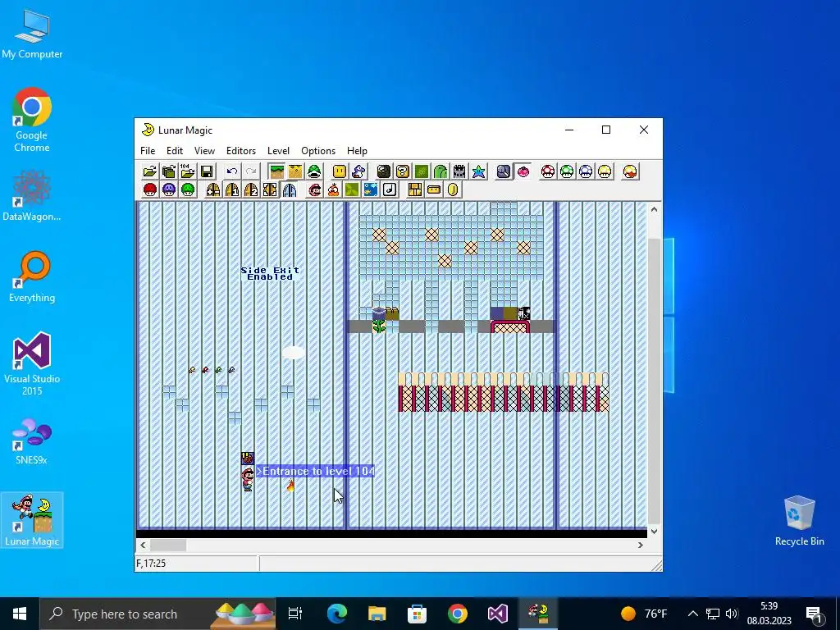The width and height of the screenshot is (840, 630).
Task: Click the blue fish water icon
Action: (371, 189)
